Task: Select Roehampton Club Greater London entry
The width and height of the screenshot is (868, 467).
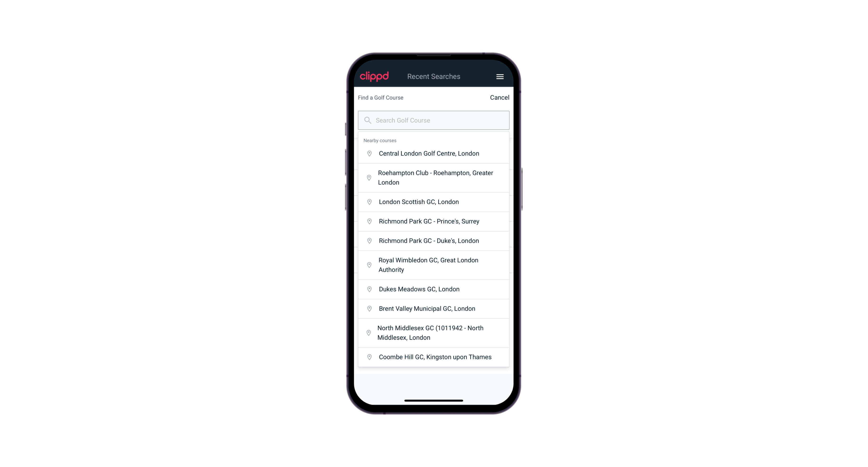Action: tap(434, 178)
